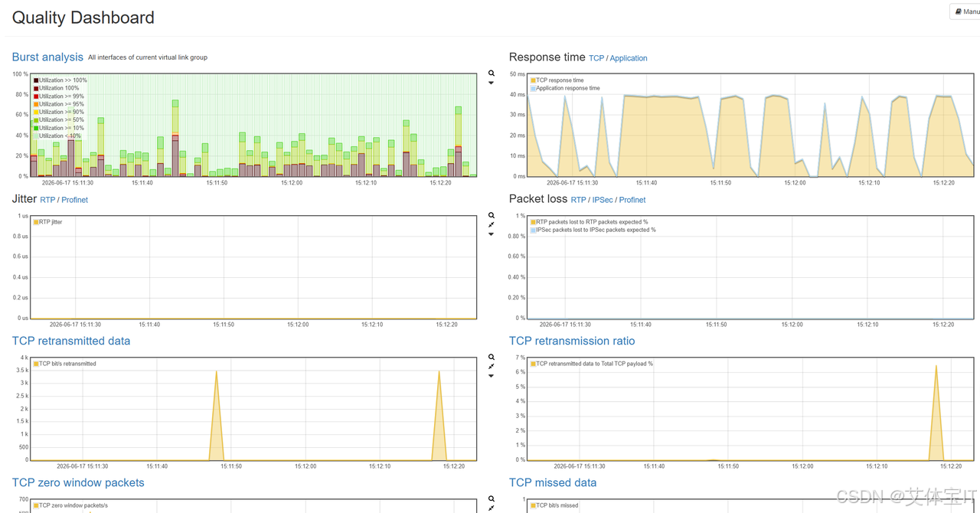Click the RTP link next to Jitter
The image size is (980, 513).
point(47,200)
